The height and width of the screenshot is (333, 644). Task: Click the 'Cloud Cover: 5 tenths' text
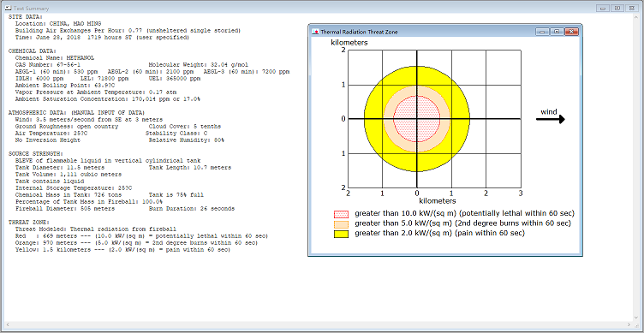[185, 127]
